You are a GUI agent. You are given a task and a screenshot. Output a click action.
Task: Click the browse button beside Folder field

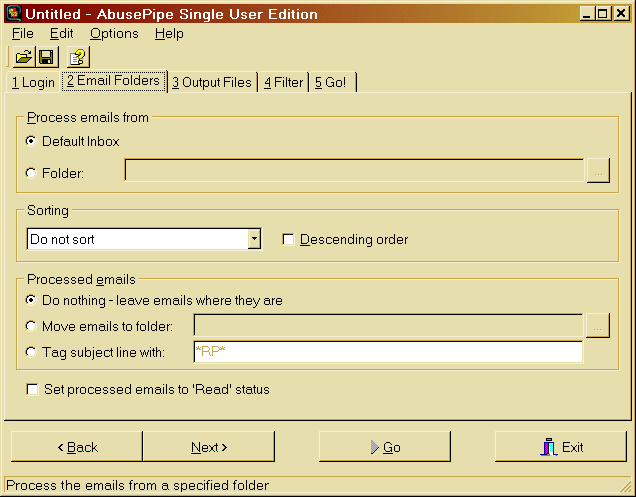point(598,170)
